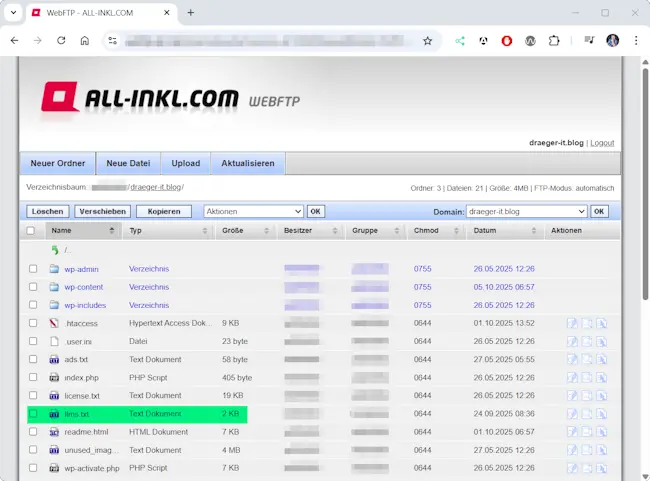Open the Upload tab

tap(186, 163)
